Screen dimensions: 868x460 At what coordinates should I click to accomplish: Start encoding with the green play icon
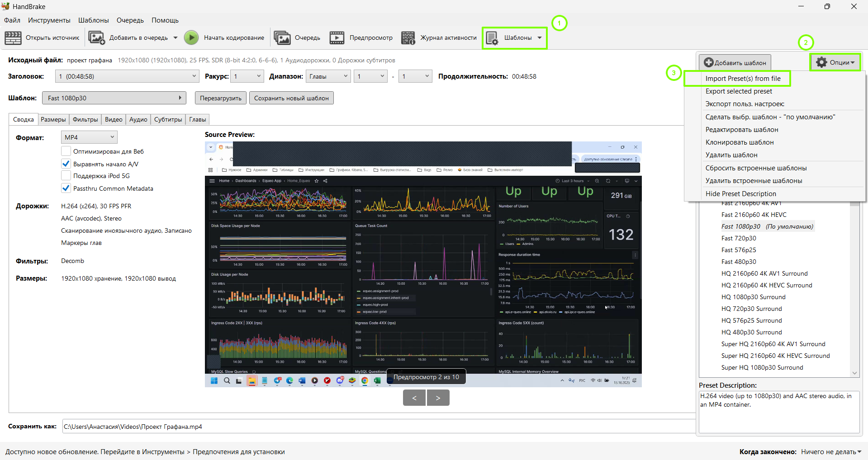click(x=191, y=38)
